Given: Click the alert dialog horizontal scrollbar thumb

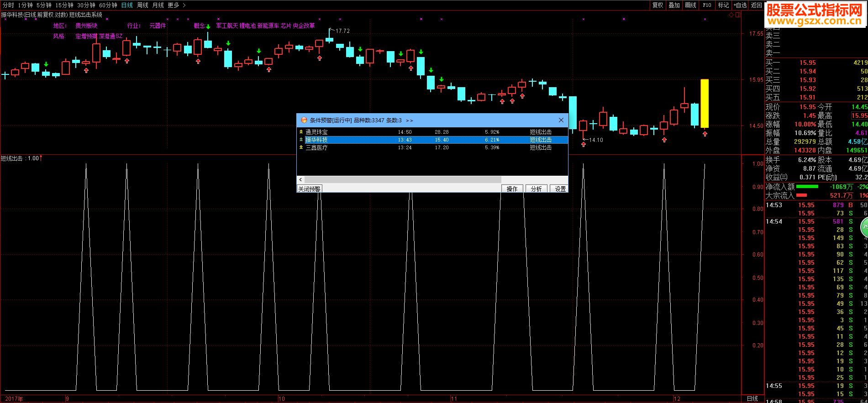Looking at the screenshot, I should 403,180.
